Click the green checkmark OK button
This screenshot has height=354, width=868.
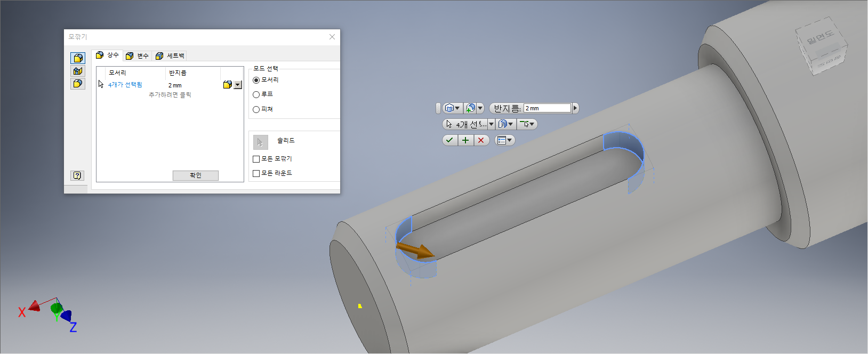click(450, 140)
